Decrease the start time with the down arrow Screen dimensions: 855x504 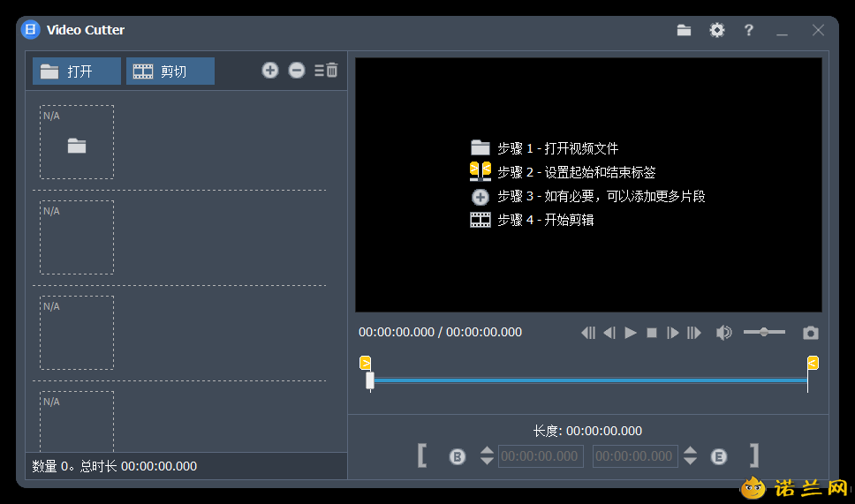pos(487,461)
